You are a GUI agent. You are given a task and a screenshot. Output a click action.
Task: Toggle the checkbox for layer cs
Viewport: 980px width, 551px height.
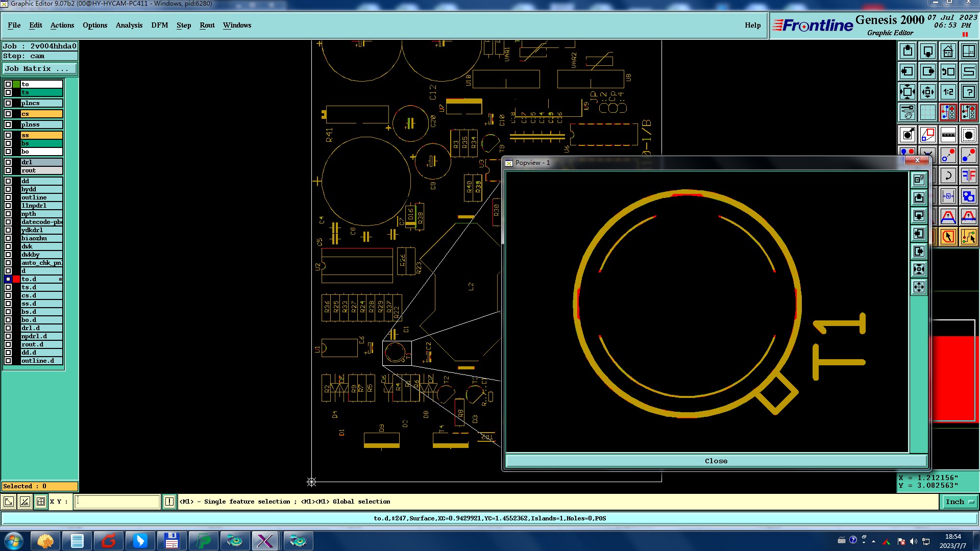click(x=8, y=114)
